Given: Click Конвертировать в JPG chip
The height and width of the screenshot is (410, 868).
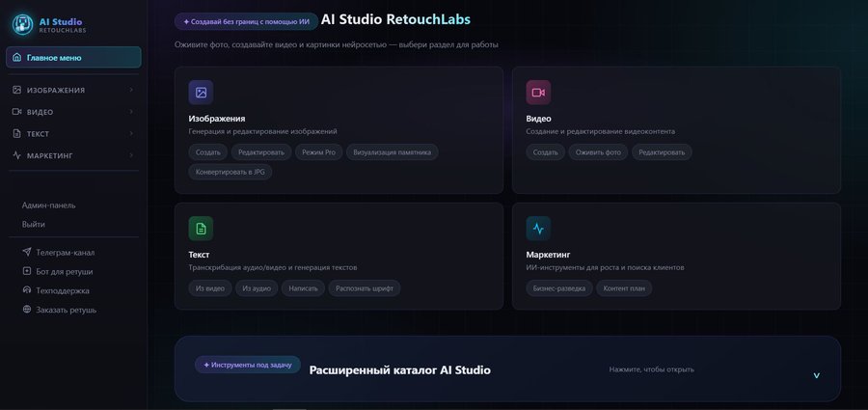Looking at the screenshot, I should [x=231, y=172].
